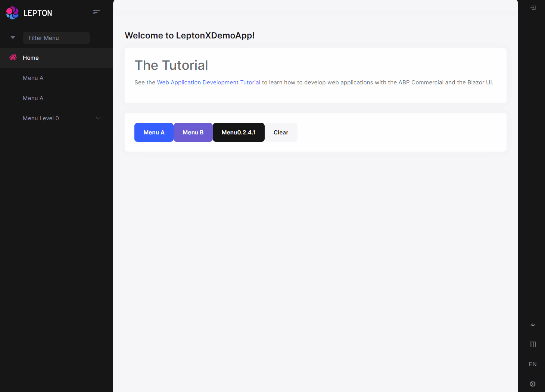The width and height of the screenshot is (545, 392).
Task: Click the Clear button
Action: point(281,133)
